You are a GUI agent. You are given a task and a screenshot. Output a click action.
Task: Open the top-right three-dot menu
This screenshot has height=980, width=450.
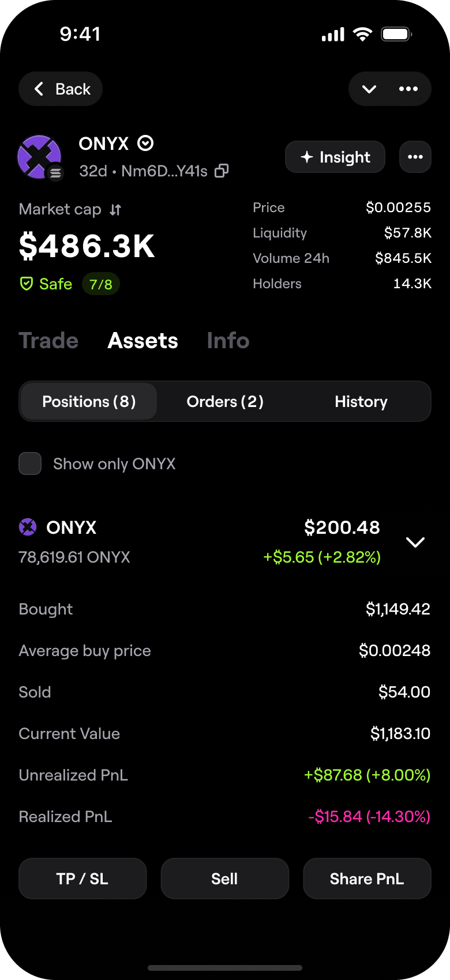[408, 89]
